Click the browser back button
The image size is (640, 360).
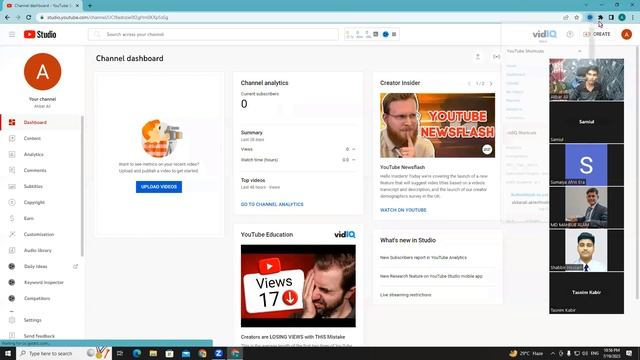tap(7, 18)
